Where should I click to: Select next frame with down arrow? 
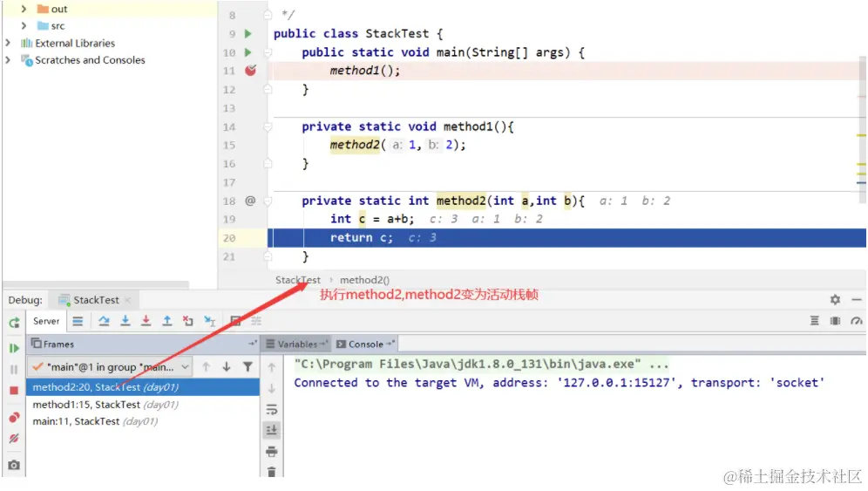227,367
